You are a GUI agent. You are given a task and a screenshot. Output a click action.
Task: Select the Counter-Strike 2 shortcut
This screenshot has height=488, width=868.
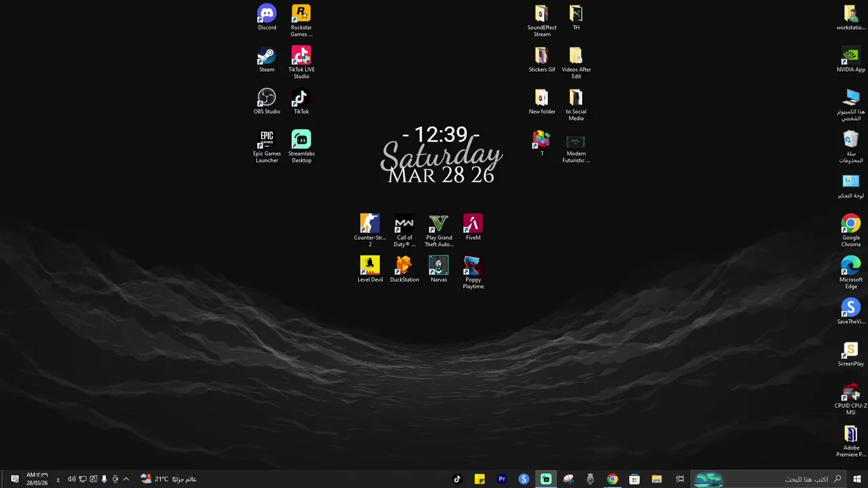[x=370, y=231]
